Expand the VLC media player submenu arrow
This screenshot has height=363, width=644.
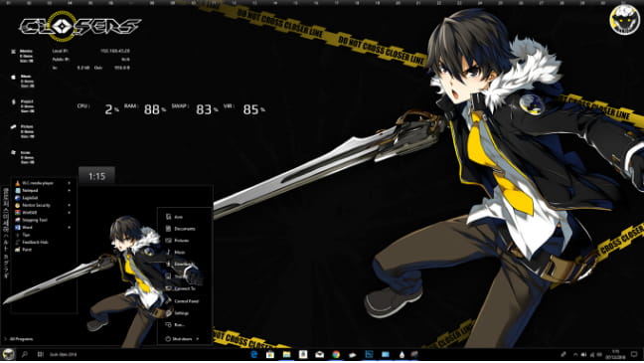point(69,183)
